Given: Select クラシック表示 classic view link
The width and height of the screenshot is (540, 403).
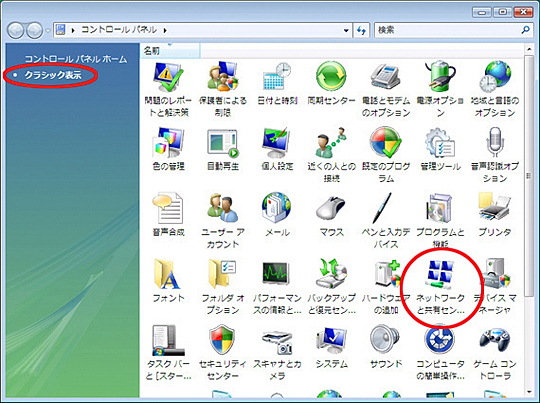Looking at the screenshot, I should pos(53,75).
